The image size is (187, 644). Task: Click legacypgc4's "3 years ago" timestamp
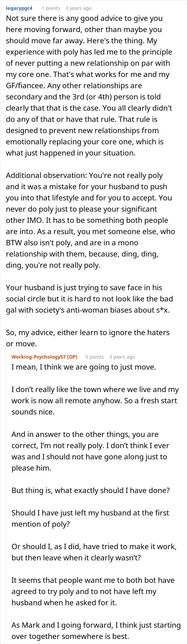pos(79,8)
